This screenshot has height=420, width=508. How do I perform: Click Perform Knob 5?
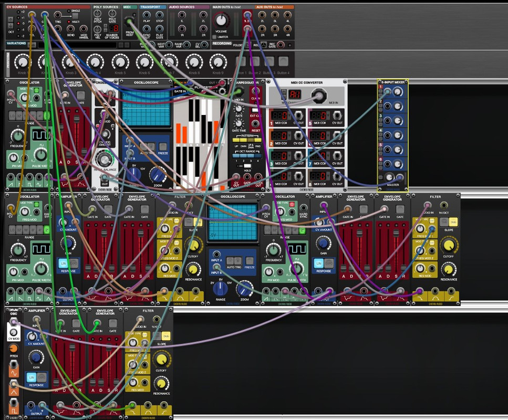coord(120,62)
